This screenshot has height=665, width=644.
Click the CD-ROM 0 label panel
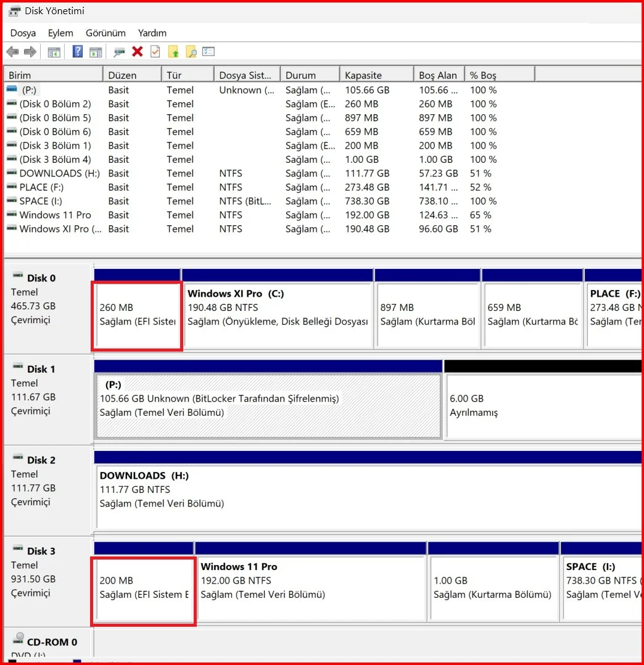[47, 645]
